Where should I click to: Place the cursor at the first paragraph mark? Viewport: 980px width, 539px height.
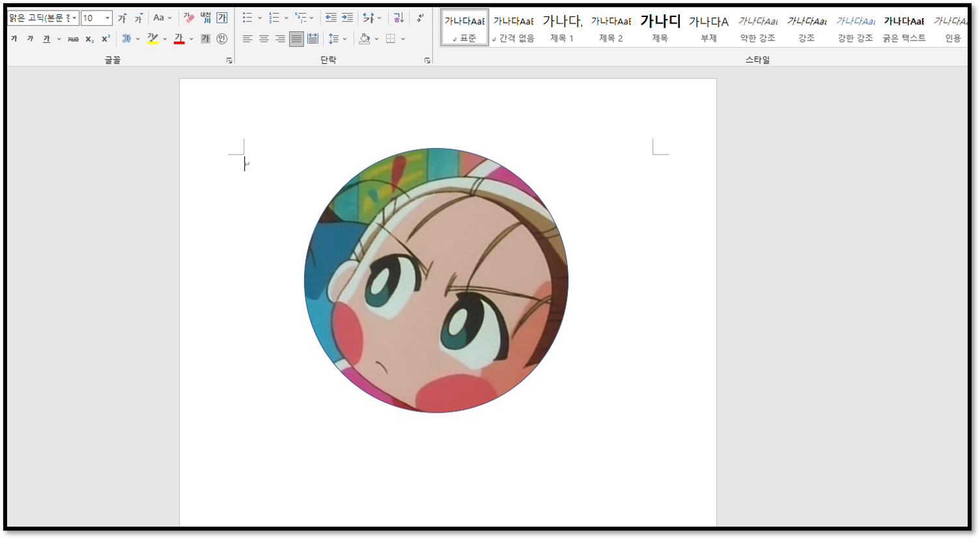click(x=247, y=164)
